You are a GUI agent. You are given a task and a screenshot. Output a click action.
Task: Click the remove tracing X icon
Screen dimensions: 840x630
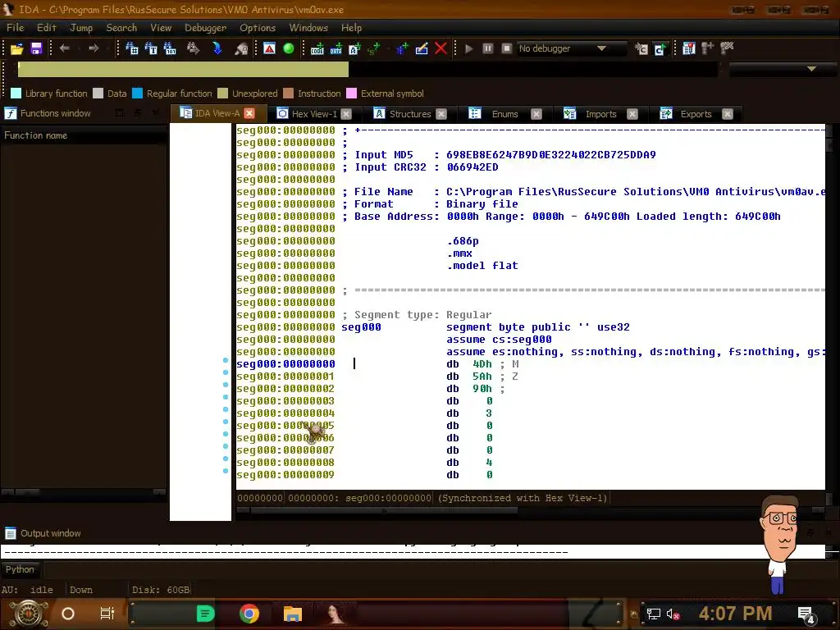pyautogui.click(x=727, y=48)
